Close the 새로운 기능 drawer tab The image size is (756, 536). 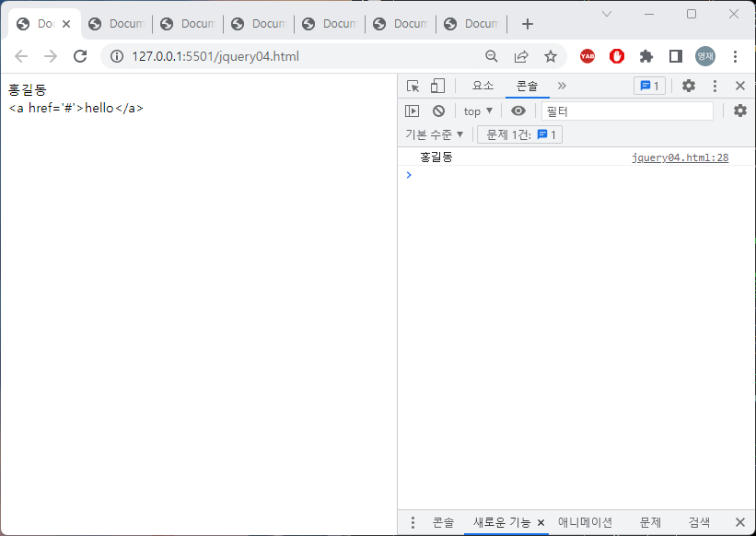pyautogui.click(x=541, y=522)
